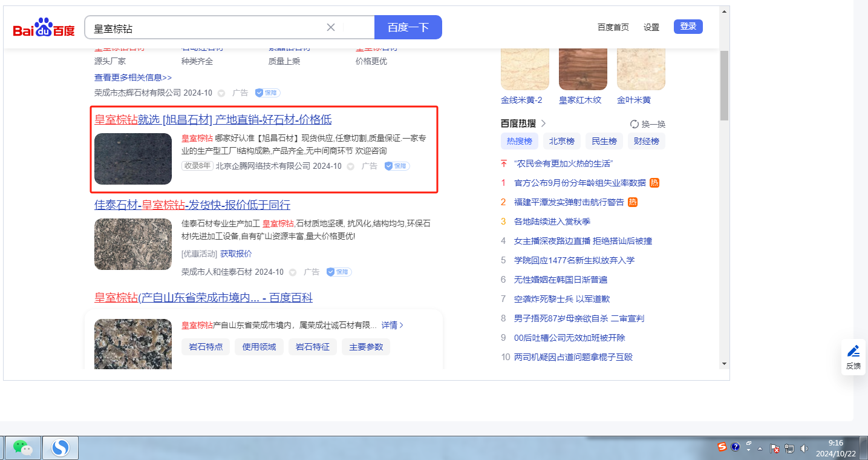Viewport: 868px width, 460px height.
Task: Switch to the 民生榜 tab
Action: point(604,142)
